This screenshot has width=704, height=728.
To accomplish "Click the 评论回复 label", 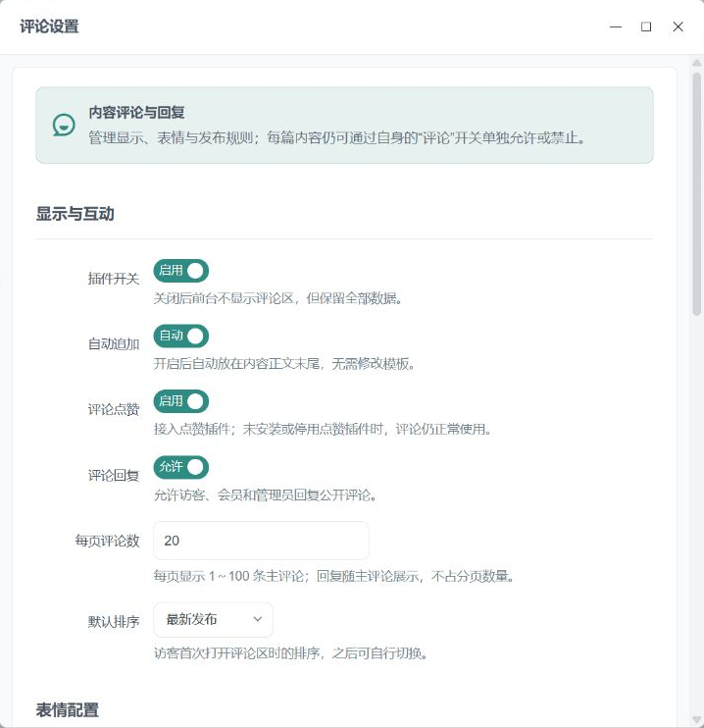I will point(114,476).
